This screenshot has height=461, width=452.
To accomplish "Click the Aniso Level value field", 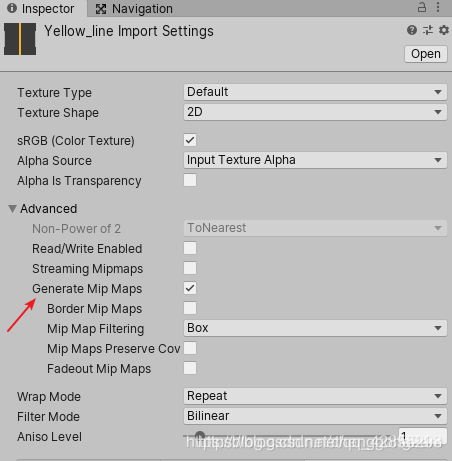I will coord(423,436).
